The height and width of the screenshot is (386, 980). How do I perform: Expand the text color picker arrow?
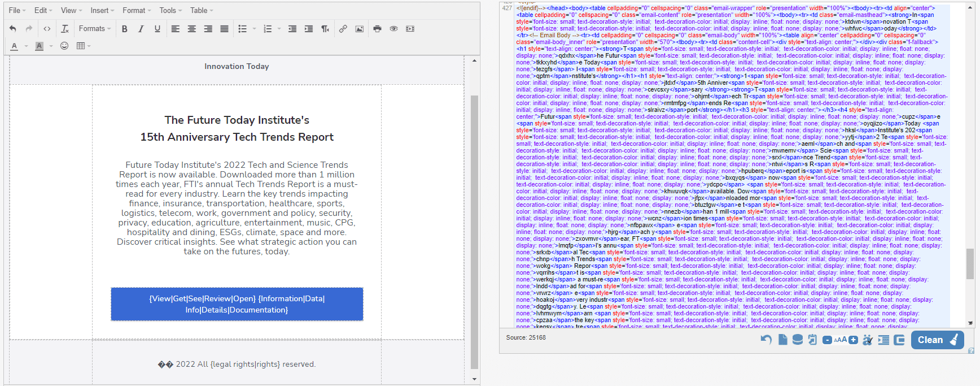click(26, 46)
